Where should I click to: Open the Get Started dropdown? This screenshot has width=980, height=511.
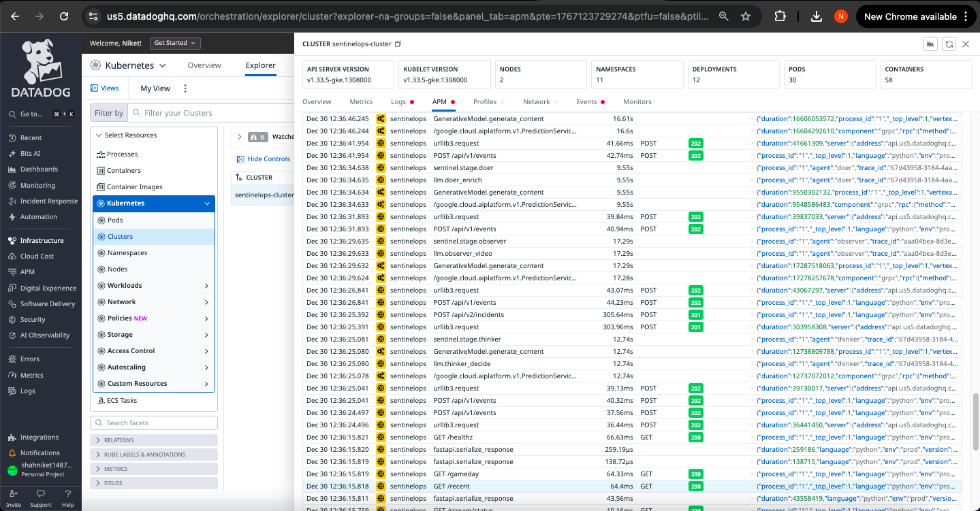[x=176, y=43]
